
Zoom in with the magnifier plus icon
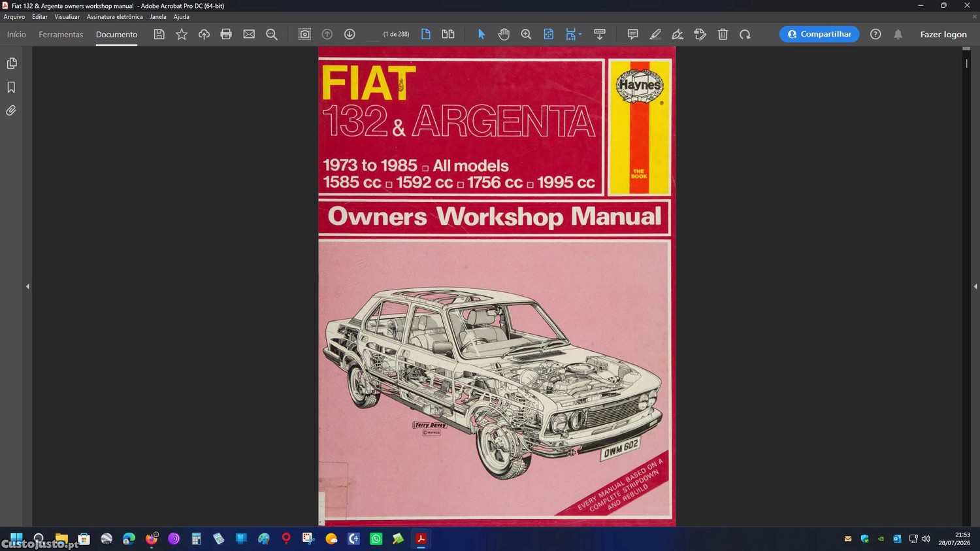pyautogui.click(x=526, y=34)
